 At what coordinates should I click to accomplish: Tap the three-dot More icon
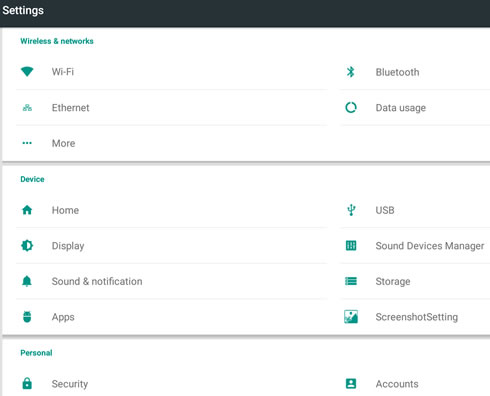pyautogui.click(x=27, y=143)
